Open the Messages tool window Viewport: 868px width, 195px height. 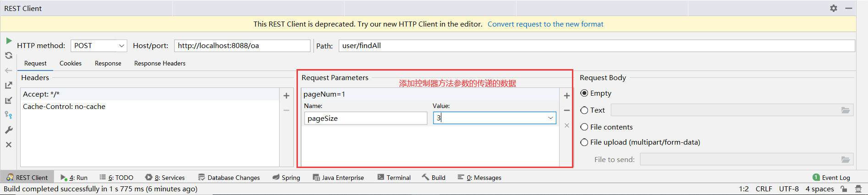pyautogui.click(x=479, y=178)
